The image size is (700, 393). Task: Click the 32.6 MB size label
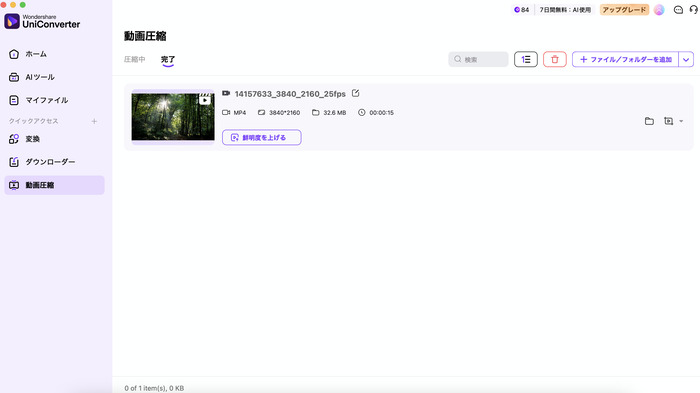coord(335,113)
